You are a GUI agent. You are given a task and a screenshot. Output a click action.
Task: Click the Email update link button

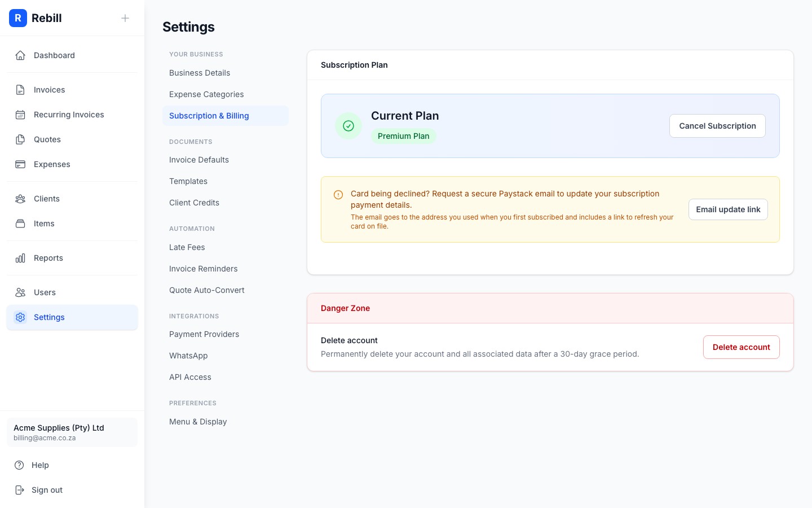(728, 209)
